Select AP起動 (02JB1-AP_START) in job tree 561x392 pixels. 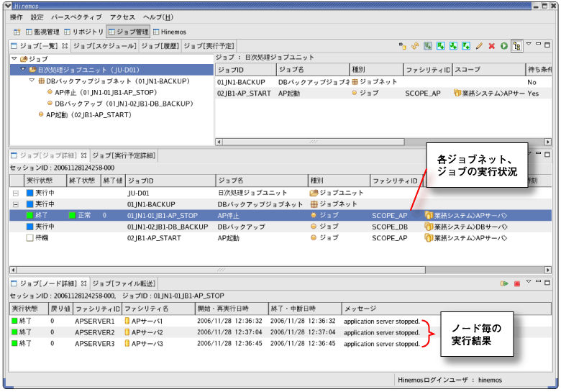pyautogui.click(x=88, y=114)
